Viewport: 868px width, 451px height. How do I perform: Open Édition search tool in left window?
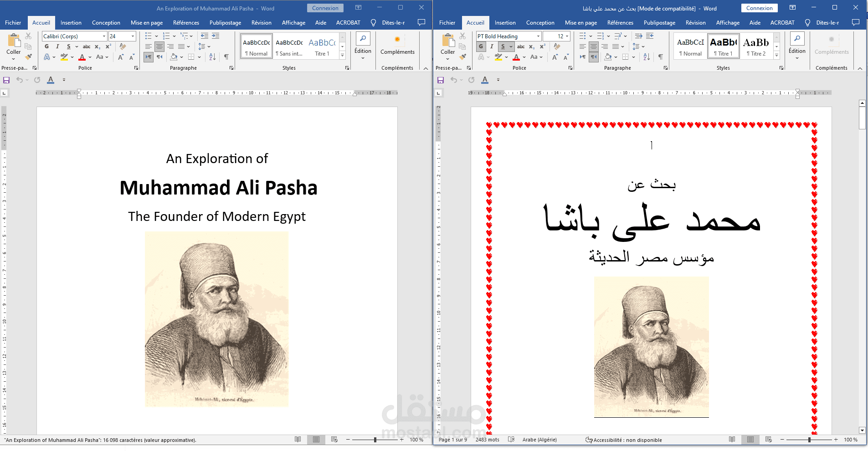363,39
